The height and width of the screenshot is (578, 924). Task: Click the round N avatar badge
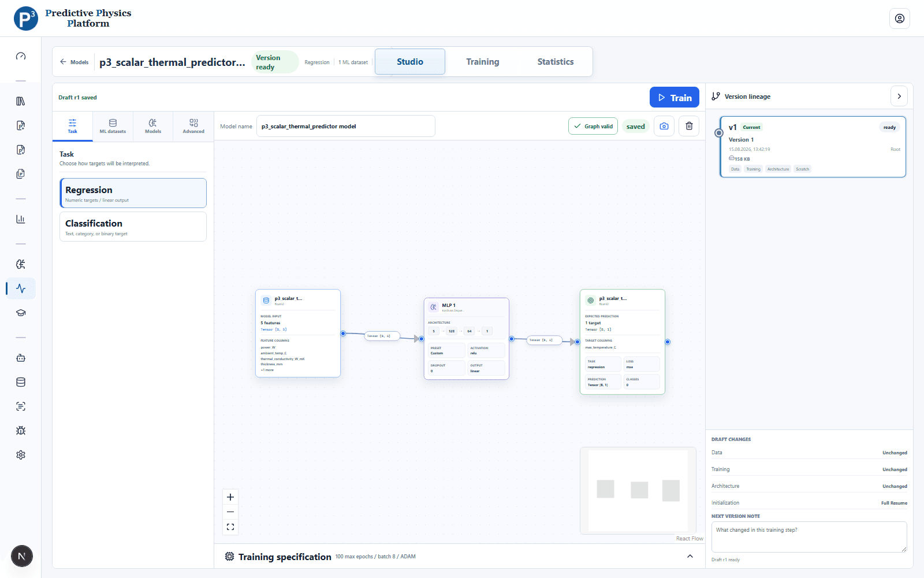[x=22, y=557]
